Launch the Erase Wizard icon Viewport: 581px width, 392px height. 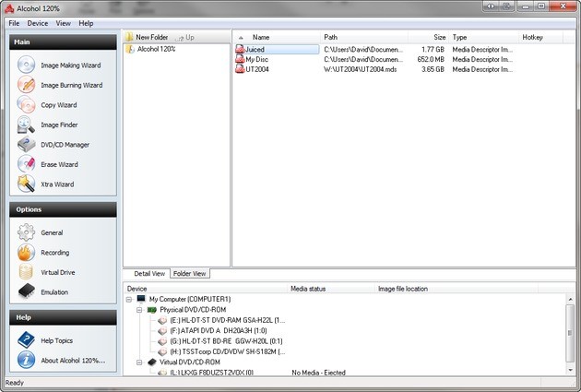[26, 165]
